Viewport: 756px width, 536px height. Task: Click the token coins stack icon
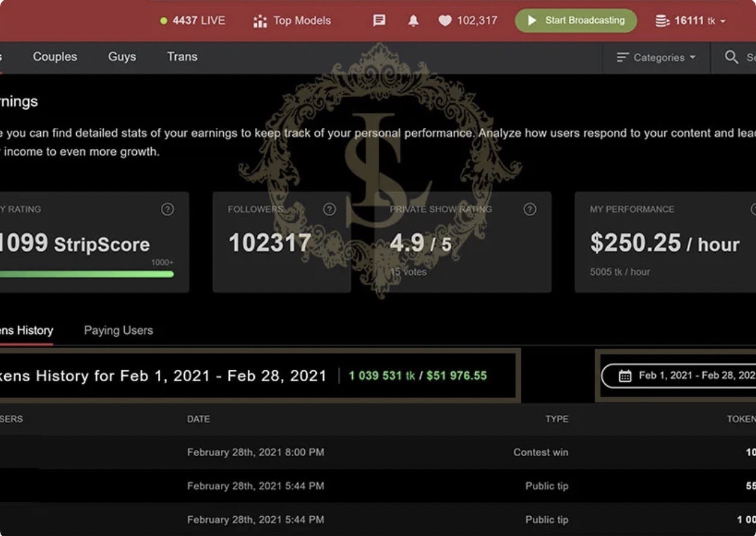coord(662,21)
